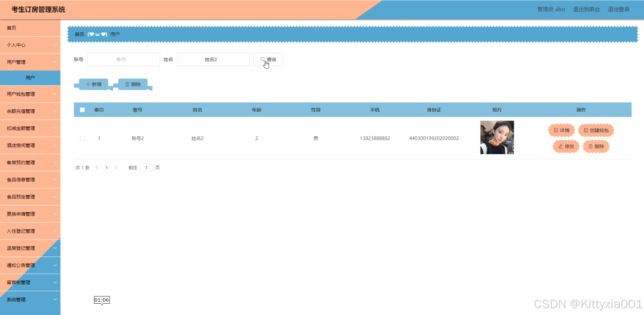Tick the checkbox for row 账号2
This screenshot has width=644, height=315.
pyautogui.click(x=82, y=138)
